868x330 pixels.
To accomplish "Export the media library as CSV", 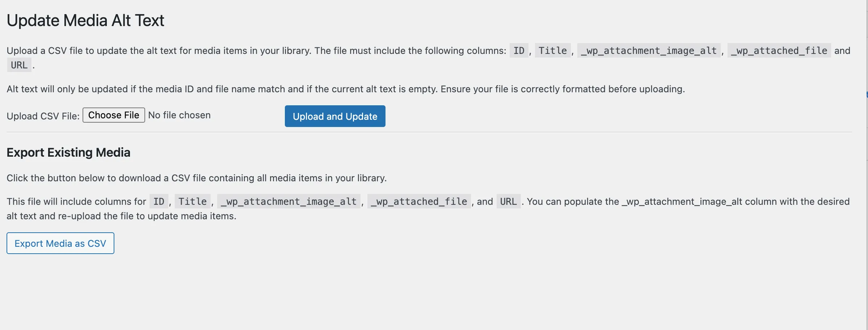I will [x=60, y=243].
